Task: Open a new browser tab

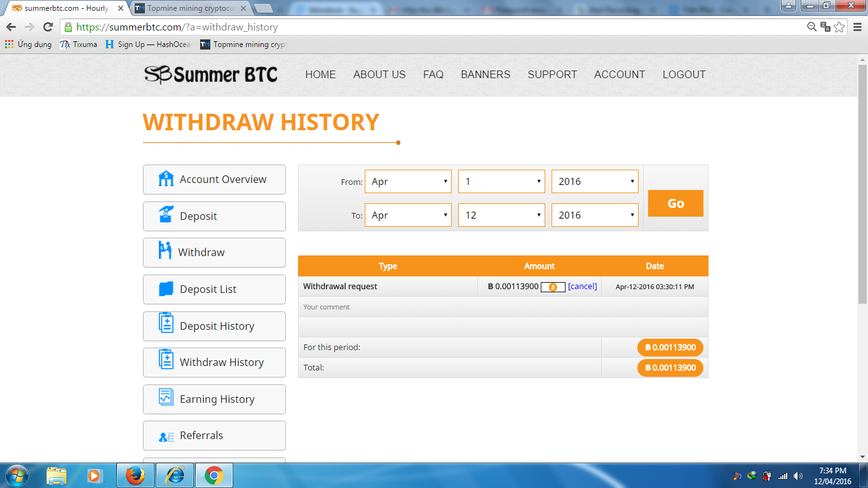Action: [264, 9]
